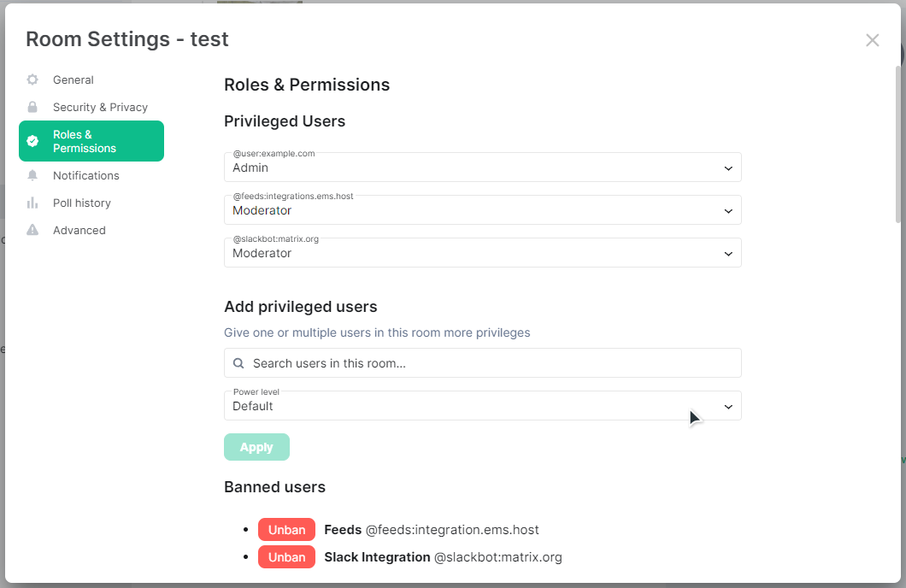Expand the @feeds:integrations.ems.host Moderator dropdown

[x=482, y=209]
